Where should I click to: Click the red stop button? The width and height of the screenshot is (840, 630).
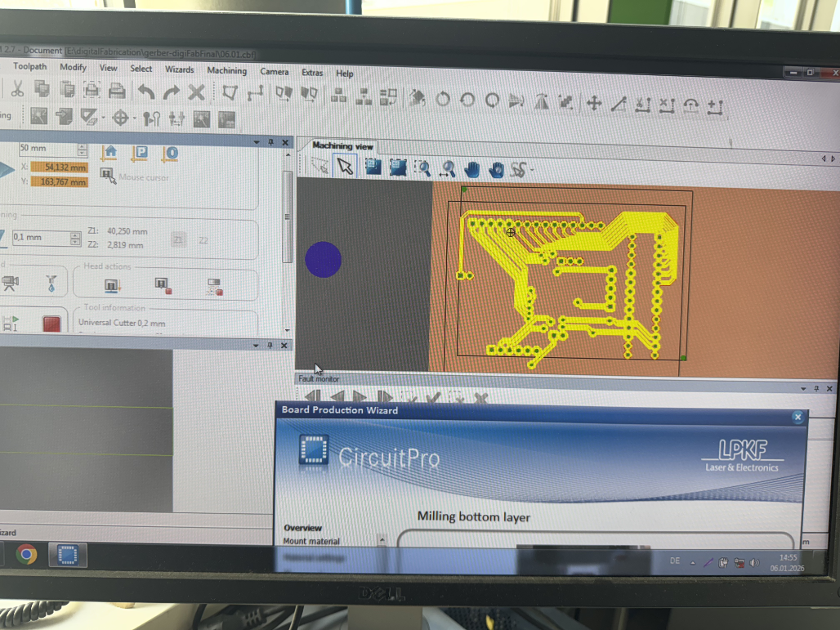point(51,324)
